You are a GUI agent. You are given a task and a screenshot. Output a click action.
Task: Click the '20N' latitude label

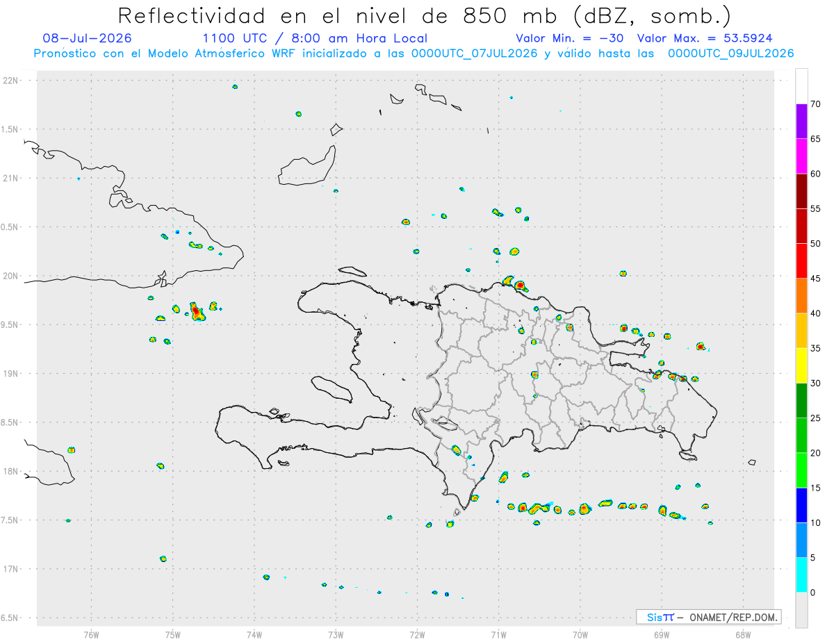11,276
